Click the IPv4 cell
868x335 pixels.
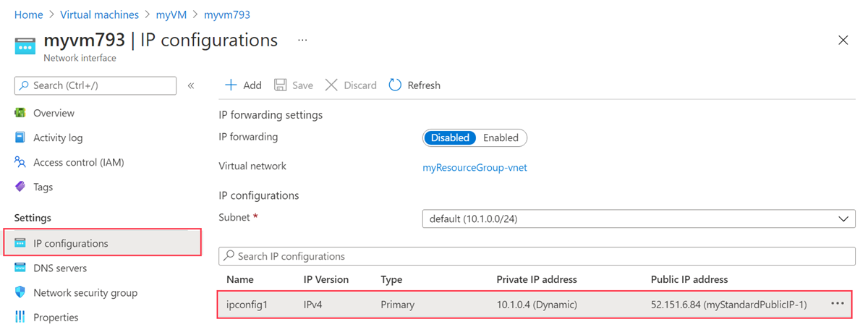click(x=314, y=305)
